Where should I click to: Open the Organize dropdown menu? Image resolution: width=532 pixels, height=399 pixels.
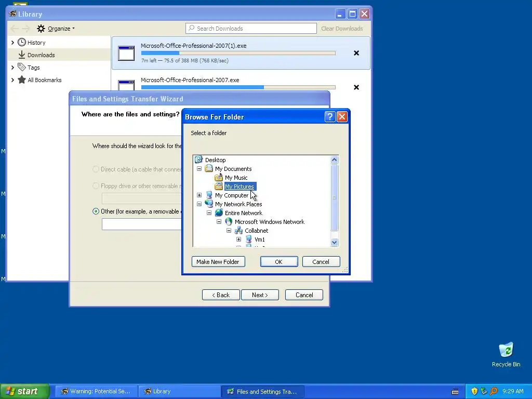61,29
